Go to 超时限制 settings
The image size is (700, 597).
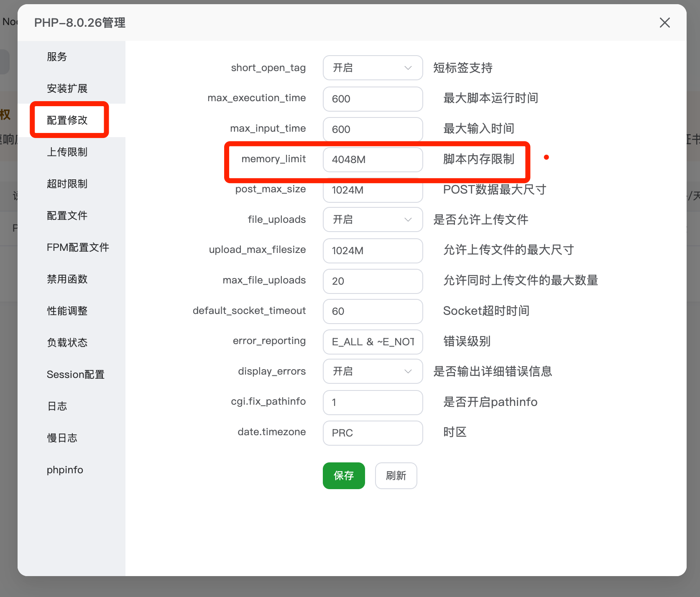pyautogui.click(x=67, y=184)
